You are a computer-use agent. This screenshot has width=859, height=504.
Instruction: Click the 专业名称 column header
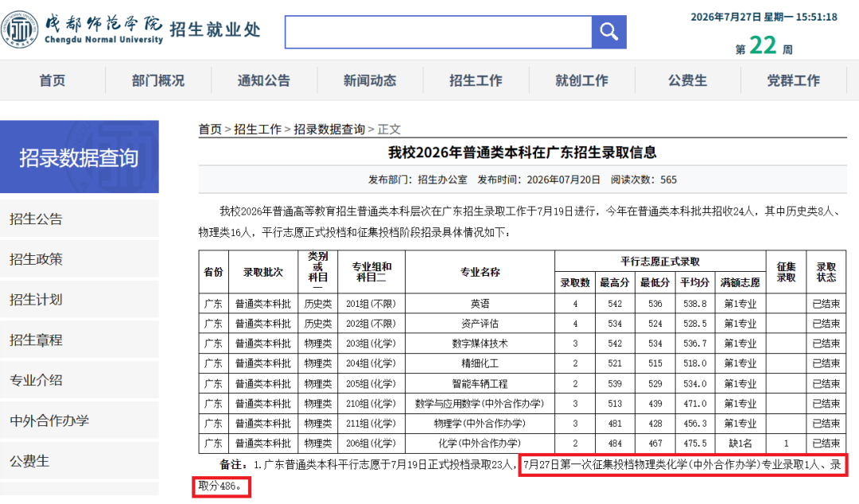[480, 272]
